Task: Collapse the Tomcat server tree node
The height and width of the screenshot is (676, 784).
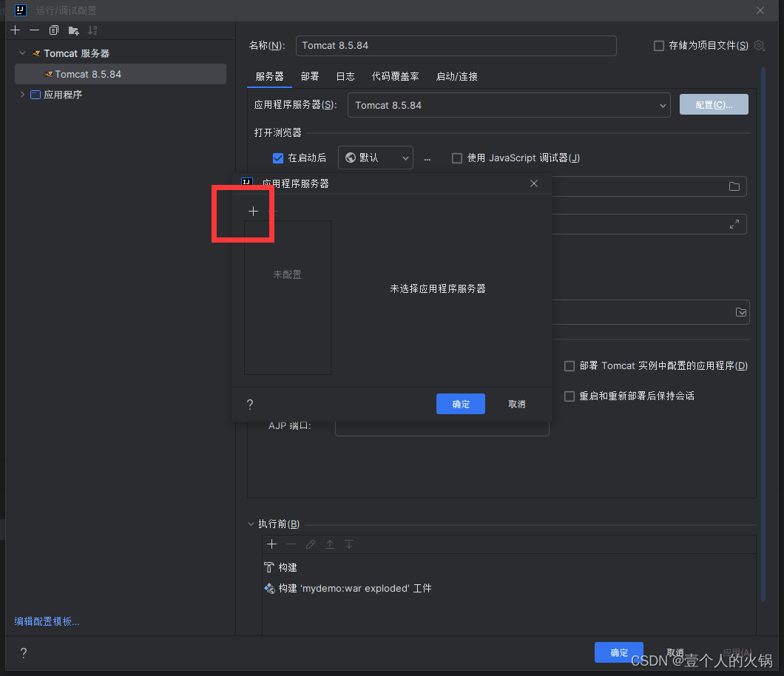Action: pyautogui.click(x=22, y=53)
